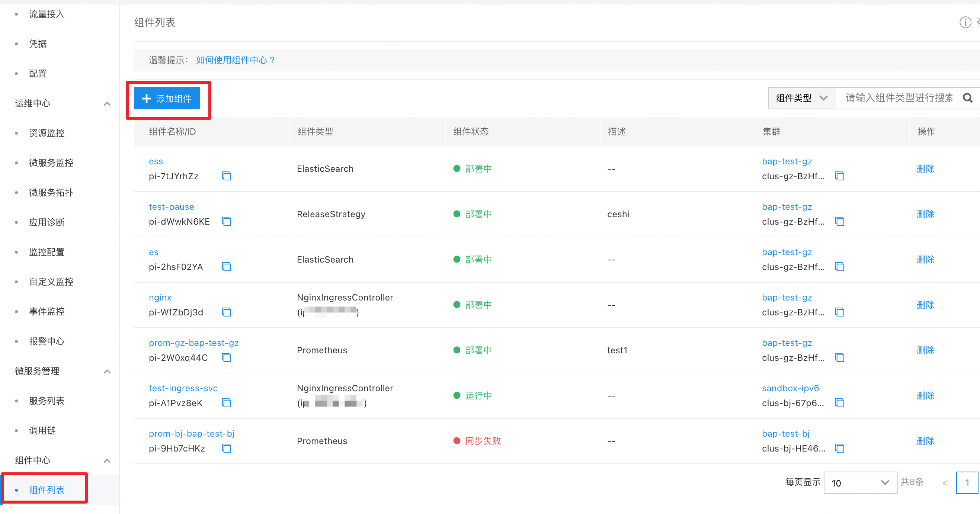Copy cluster ID clus-bj-HE46
980x514 pixels.
[840, 448]
